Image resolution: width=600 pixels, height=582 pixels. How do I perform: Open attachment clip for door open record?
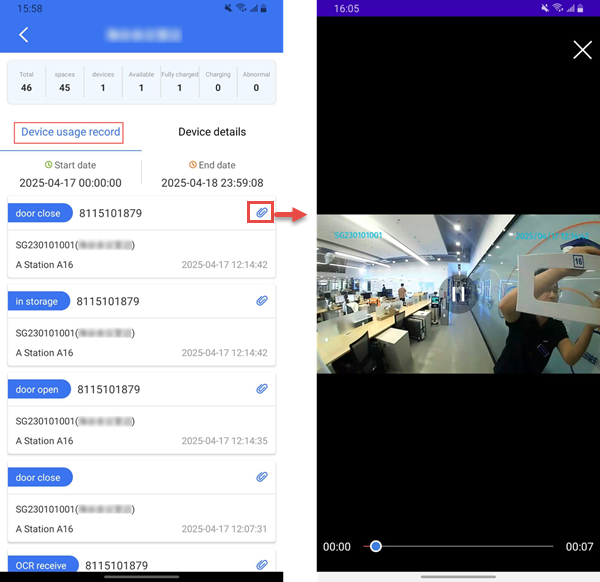coord(262,388)
